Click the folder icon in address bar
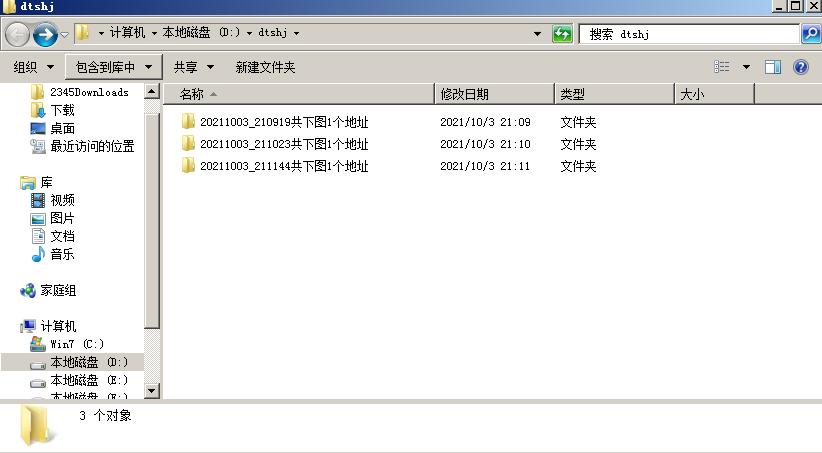The height and width of the screenshot is (453, 822). click(x=82, y=34)
